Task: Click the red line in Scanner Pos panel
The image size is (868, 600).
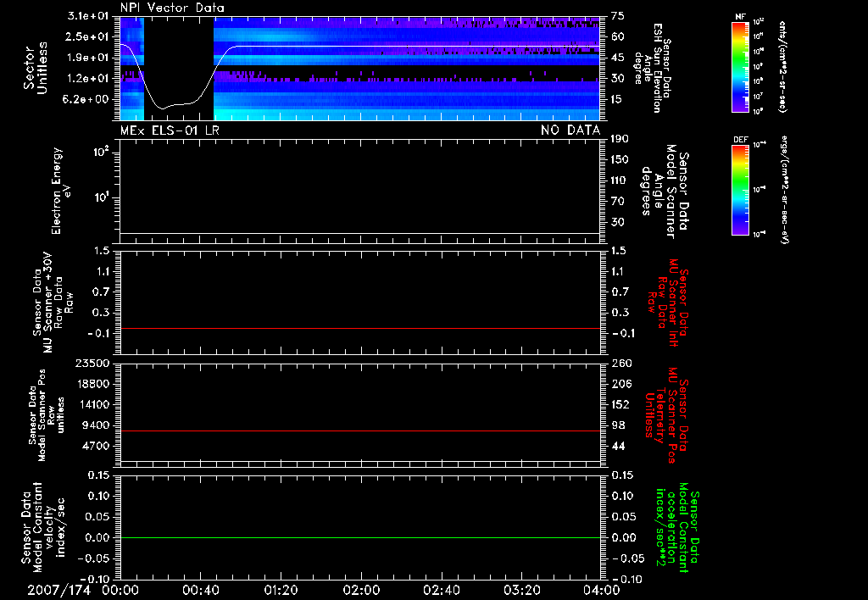Action: [x=360, y=431]
